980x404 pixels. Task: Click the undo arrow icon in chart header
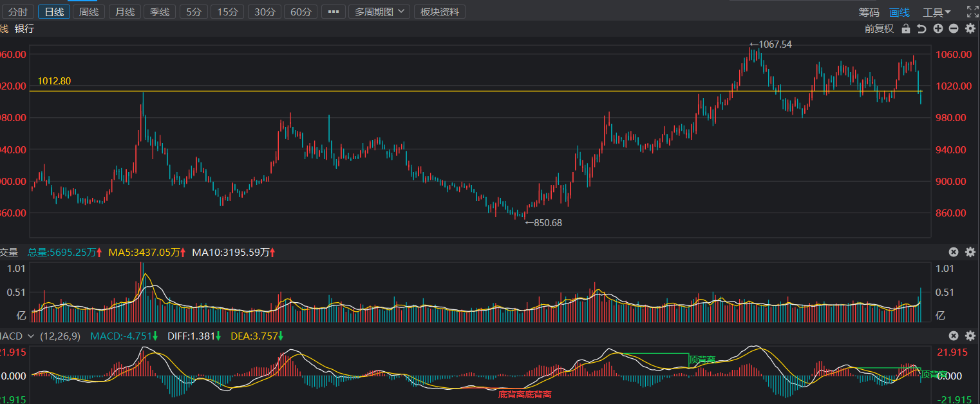pos(922,28)
